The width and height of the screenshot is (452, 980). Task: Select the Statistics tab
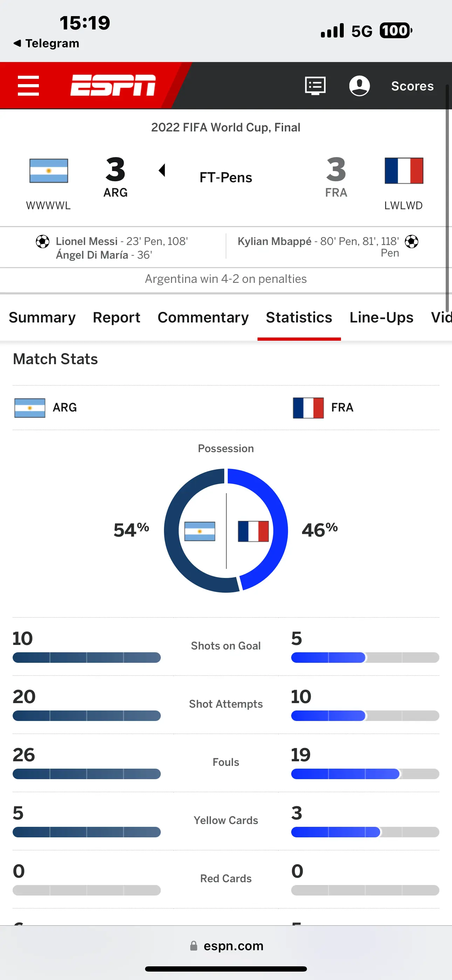[x=299, y=317]
